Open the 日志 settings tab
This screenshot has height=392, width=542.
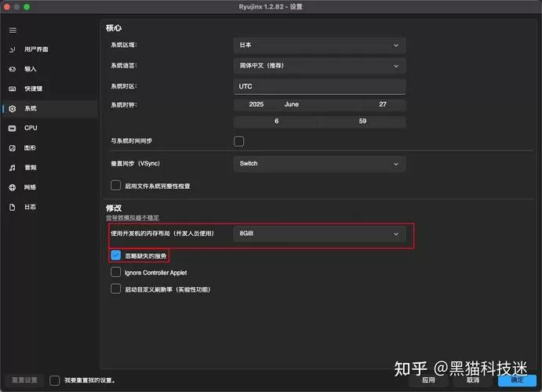[50, 207]
